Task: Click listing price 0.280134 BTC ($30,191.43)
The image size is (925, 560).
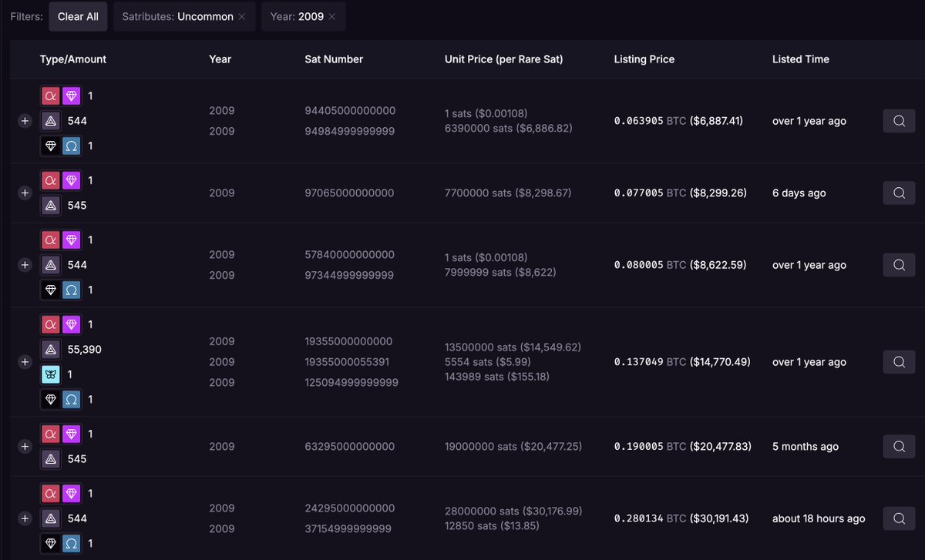Action: point(683,518)
